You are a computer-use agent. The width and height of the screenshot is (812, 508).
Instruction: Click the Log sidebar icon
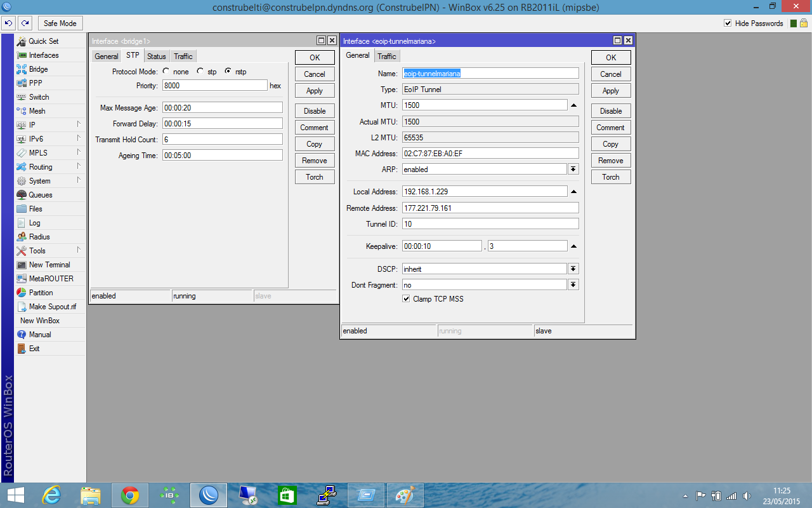(x=22, y=223)
